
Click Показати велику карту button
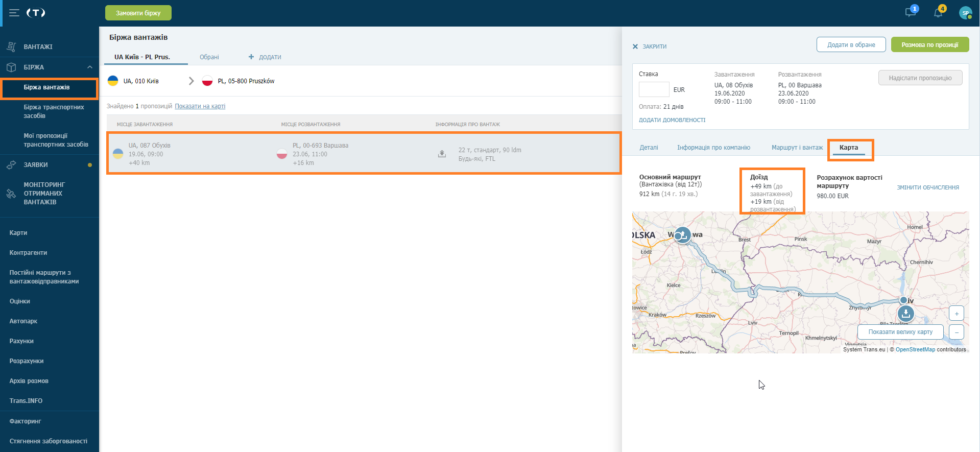[900, 332]
